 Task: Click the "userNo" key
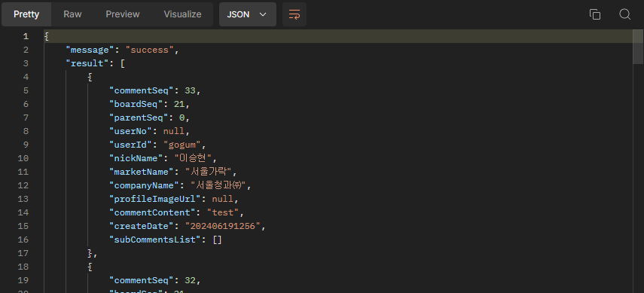coord(130,131)
